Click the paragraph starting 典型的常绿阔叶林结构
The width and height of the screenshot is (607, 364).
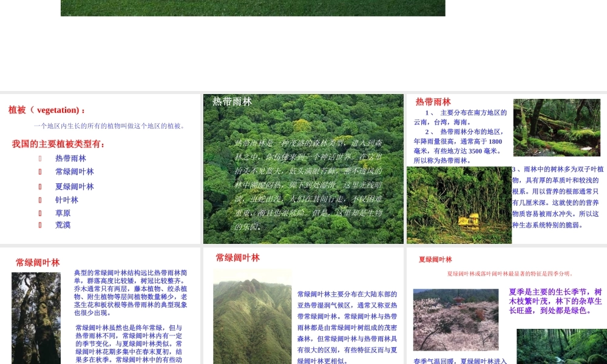[x=131, y=293]
